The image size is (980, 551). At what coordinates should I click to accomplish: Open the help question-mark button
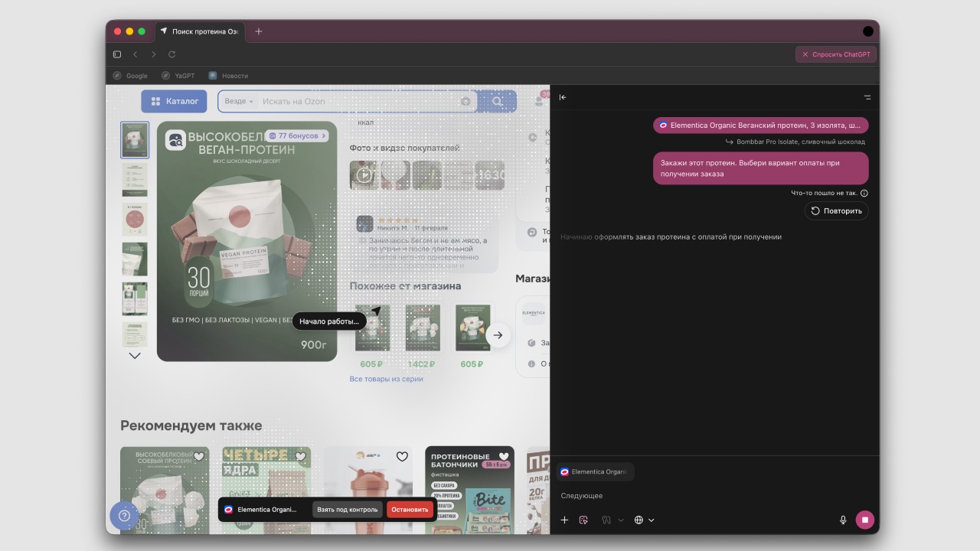coord(124,516)
